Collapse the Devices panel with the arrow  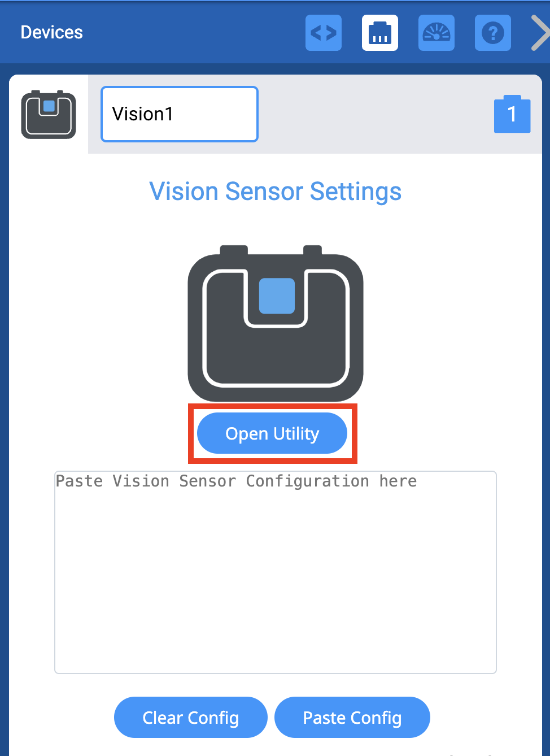(539, 32)
